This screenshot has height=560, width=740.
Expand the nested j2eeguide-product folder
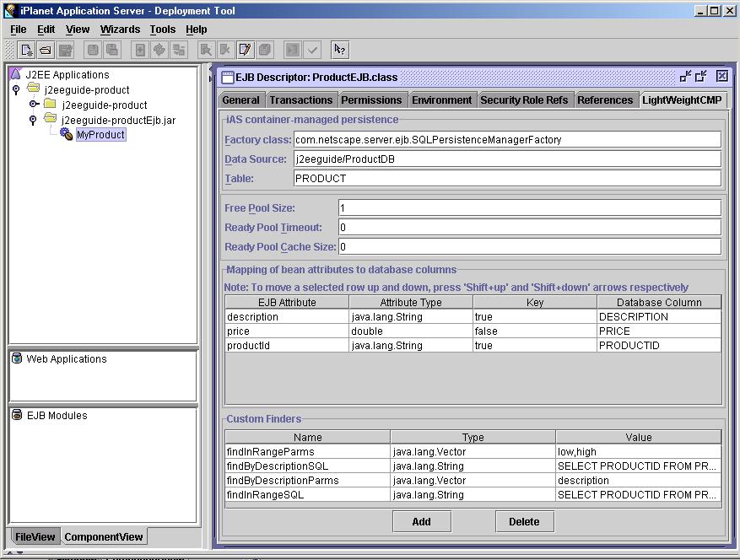(x=34, y=104)
